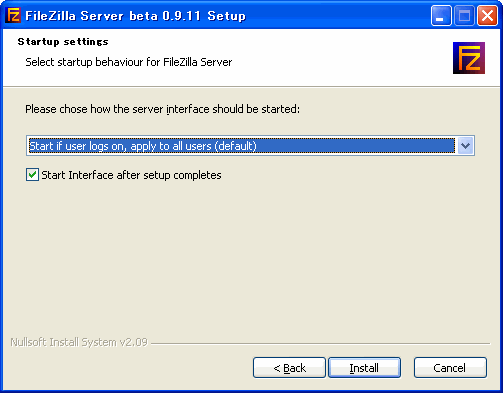Click the 'FileZilla Server beta 0.9.11 Setup' title text
This screenshot has height=393, width=503.
[135, 16]
